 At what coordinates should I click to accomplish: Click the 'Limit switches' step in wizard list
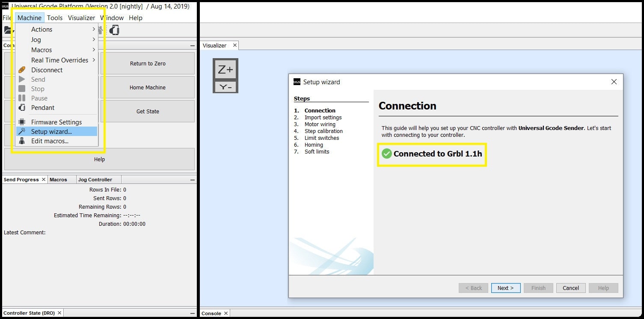pos(322,138)
